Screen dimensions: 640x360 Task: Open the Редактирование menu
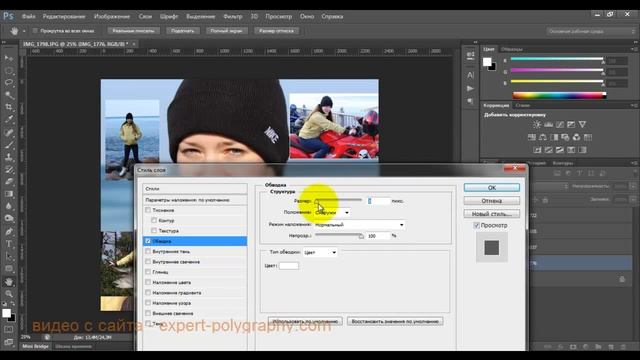tap(64, 16)
